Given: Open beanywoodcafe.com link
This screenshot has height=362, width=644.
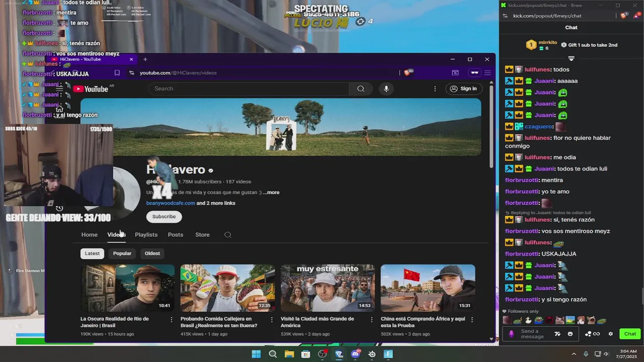Looking at the screenshot, I should pyautogui.click(x=171, y=203).
